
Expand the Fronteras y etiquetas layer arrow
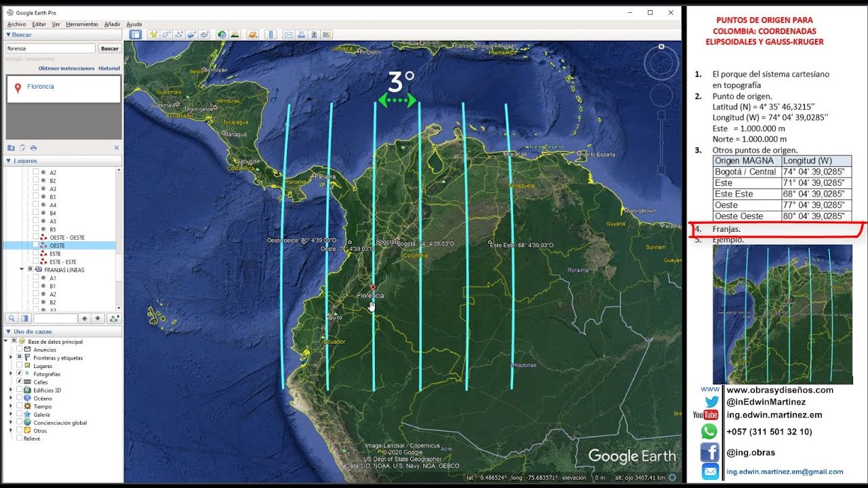[x=10, y=358]
